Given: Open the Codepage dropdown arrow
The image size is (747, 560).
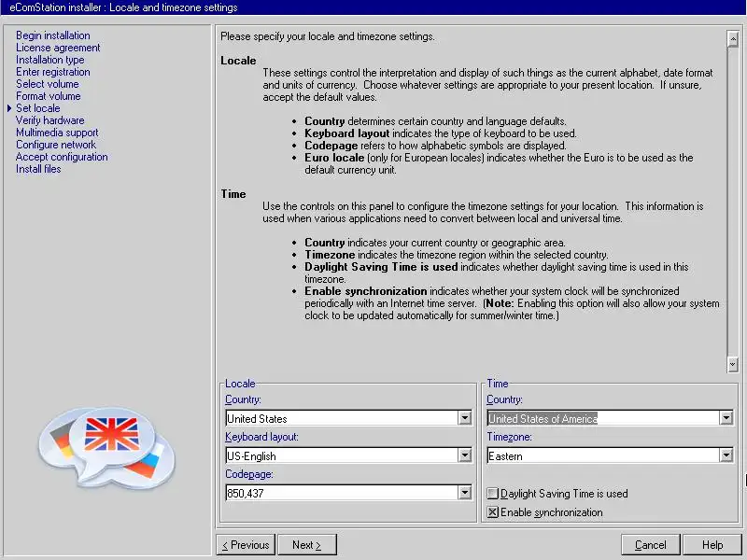Looking at the screenshot, I should click(x=464, y=493).
